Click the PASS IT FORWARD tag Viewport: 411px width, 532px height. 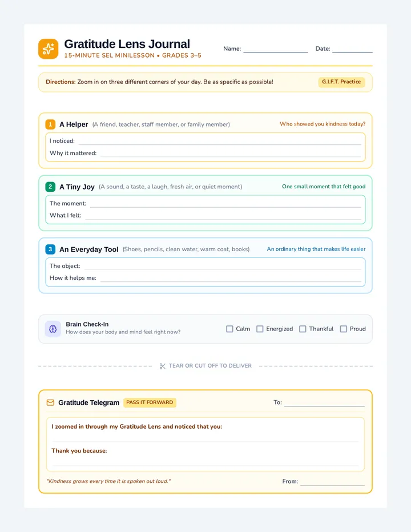pos(150,402)
